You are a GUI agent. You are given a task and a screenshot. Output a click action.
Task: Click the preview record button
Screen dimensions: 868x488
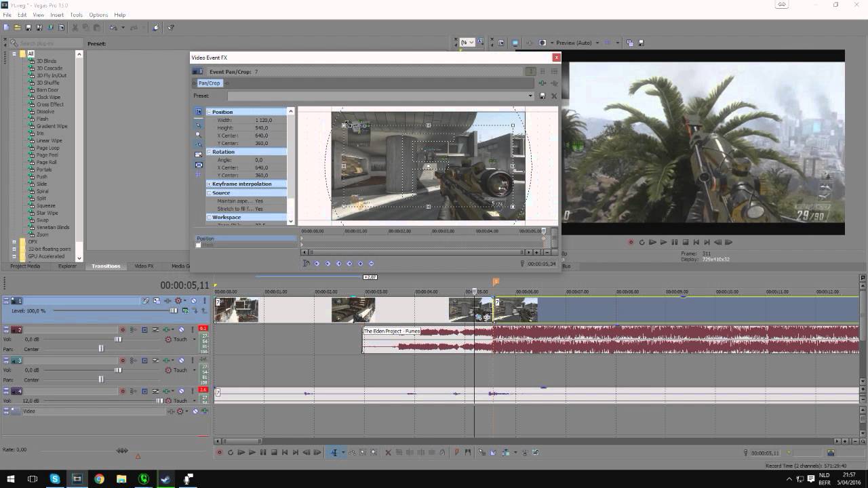click(631, 242)
